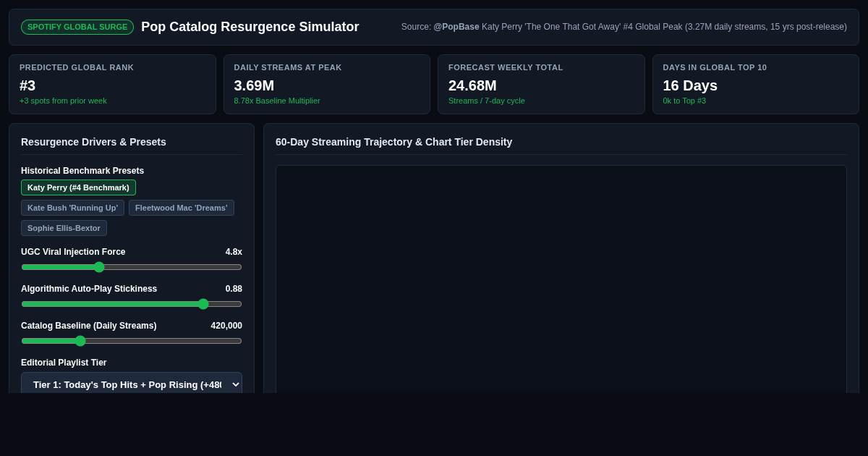Click the 8.78x Baseline Multiplier text

[277, 101]
